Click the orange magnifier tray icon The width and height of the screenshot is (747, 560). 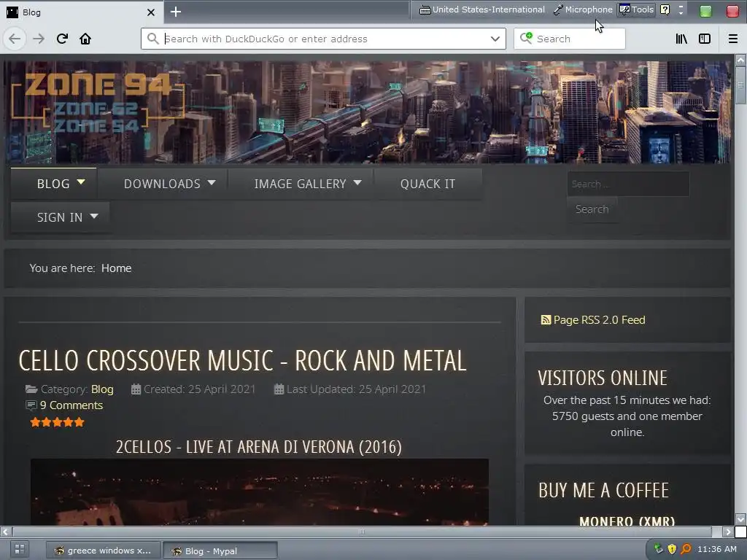click(686, 549)
